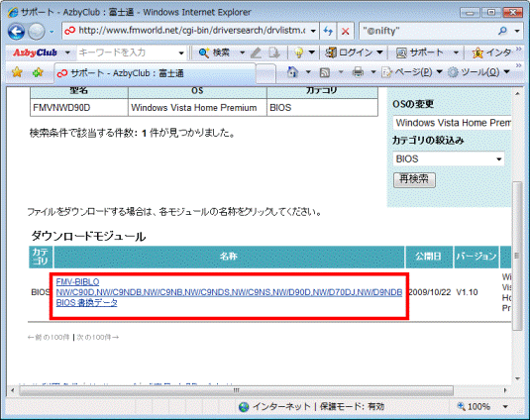Click the RSS feeds icon

325,72
